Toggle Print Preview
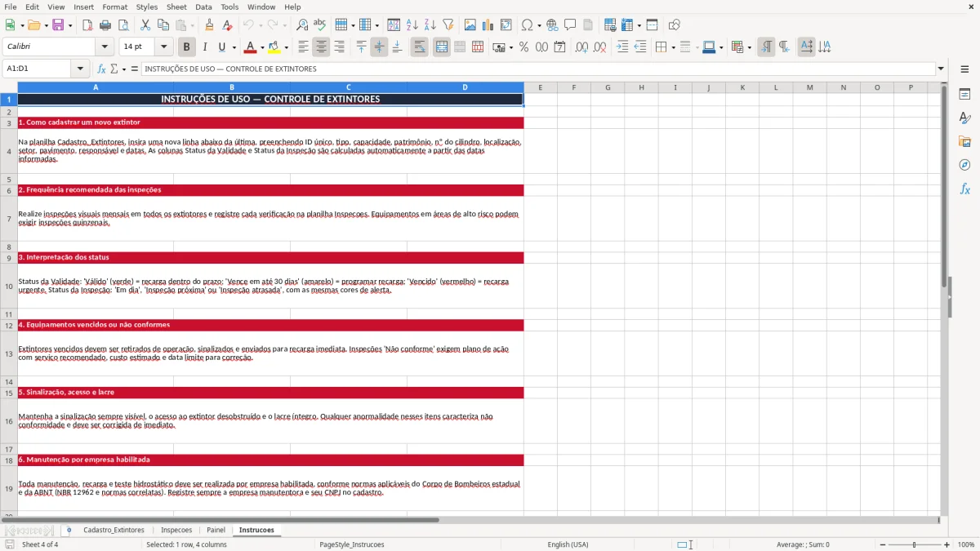Viewport: 980px width, 551px height. (x=122, y=25)
